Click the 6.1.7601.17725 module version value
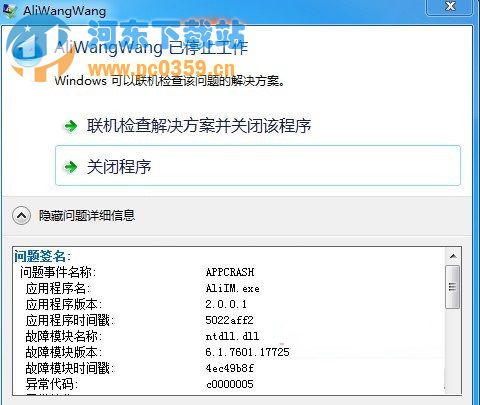 [247, 352]
